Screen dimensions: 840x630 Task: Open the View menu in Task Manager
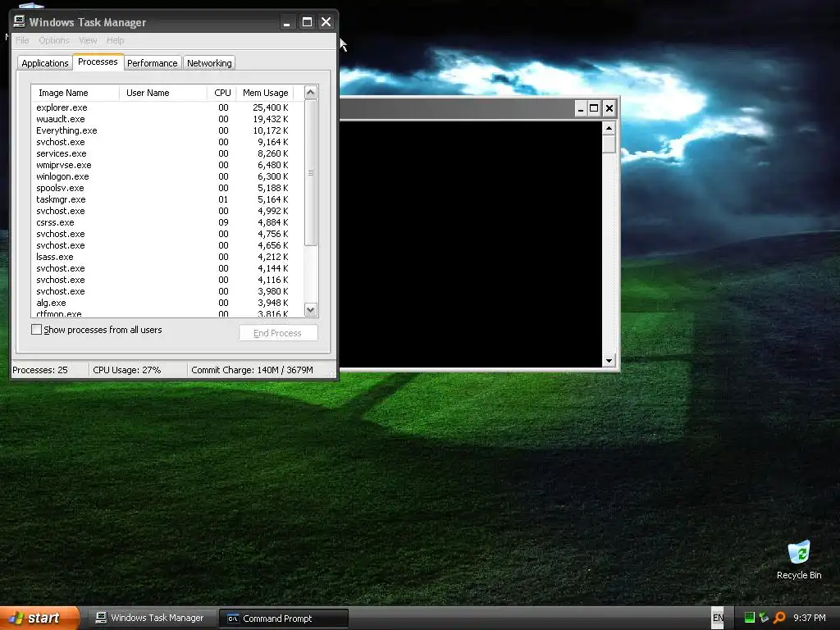click(x=88, y=40)
